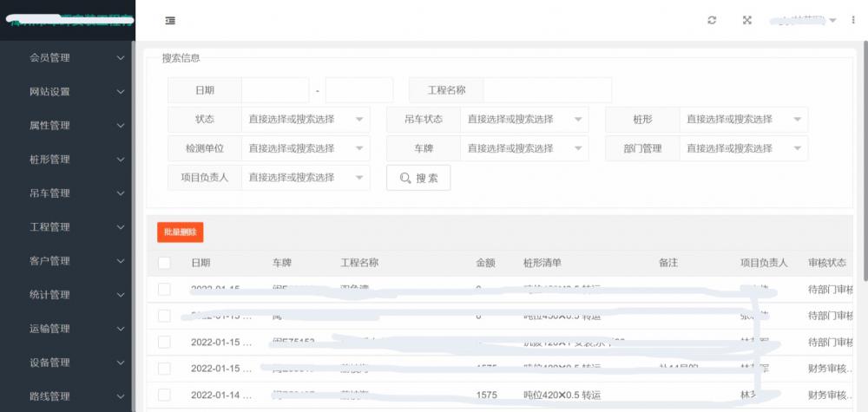This screenshot has height=412, width=868.
Task: Open the 检测单位 dropdown selector
Action: click(305, 148)
